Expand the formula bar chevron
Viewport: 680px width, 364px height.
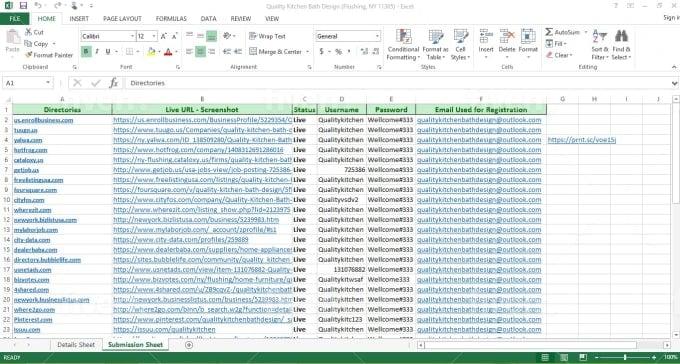coord(674,83)
